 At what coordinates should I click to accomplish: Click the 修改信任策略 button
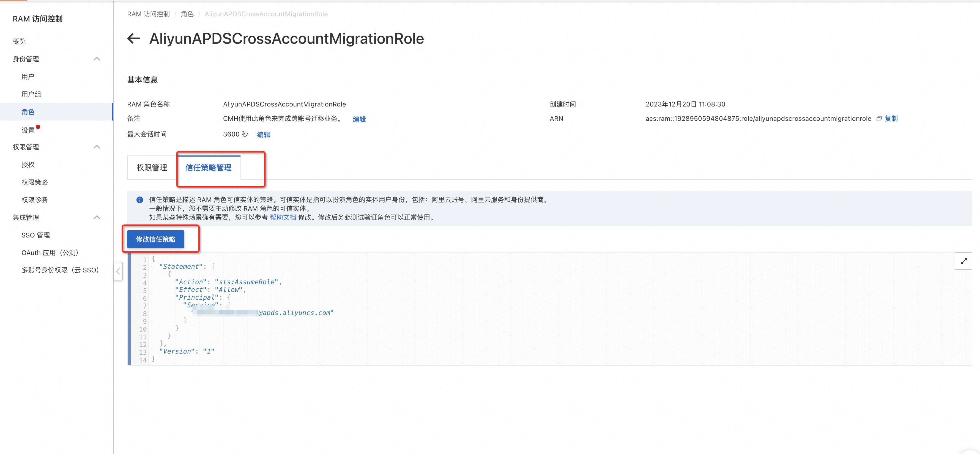pyautogui.click(x=156, y=239)
